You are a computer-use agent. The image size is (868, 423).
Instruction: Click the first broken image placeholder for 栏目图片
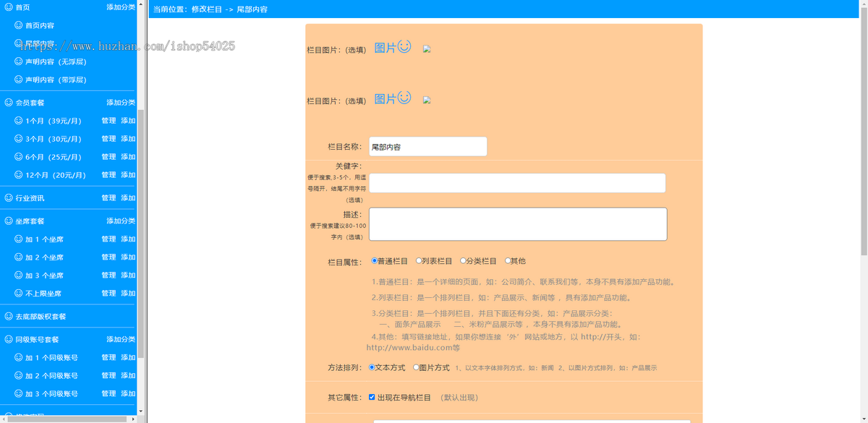click(427, 49)
